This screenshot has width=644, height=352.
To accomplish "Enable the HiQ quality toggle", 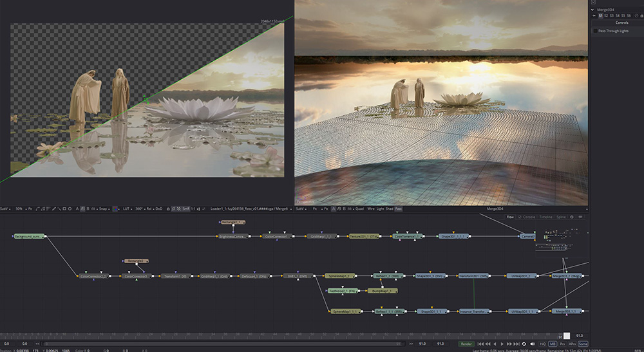I will click(x=542, y=344).
